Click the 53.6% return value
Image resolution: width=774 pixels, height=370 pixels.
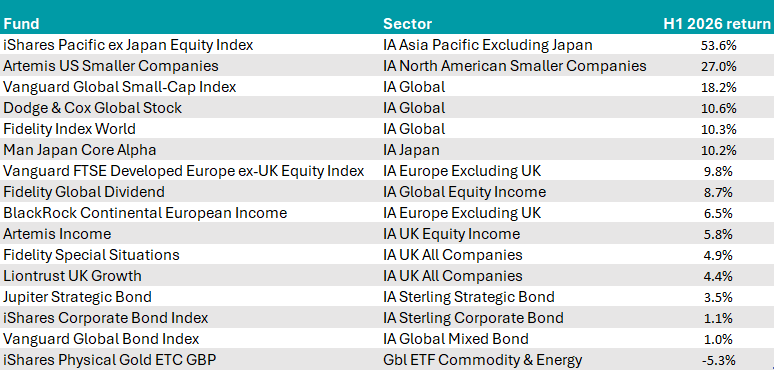pos(718,46)
